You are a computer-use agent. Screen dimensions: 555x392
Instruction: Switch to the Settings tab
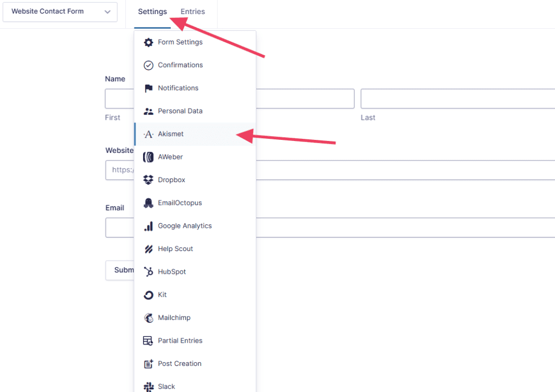coord(152,12)
